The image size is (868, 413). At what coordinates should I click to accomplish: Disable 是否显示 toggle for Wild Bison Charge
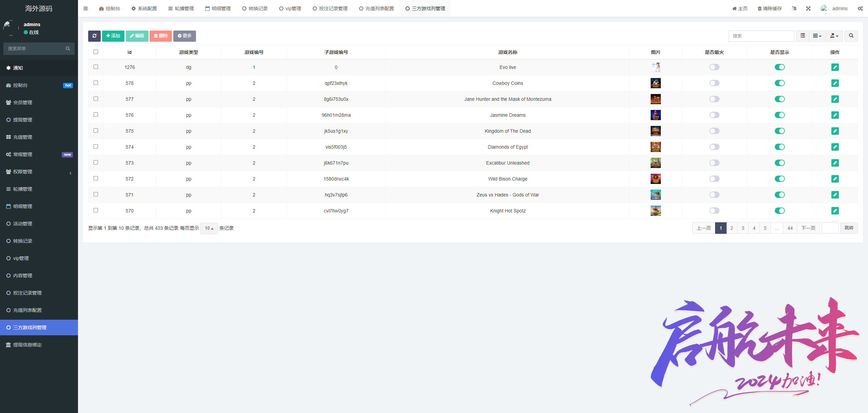point(780,179)
